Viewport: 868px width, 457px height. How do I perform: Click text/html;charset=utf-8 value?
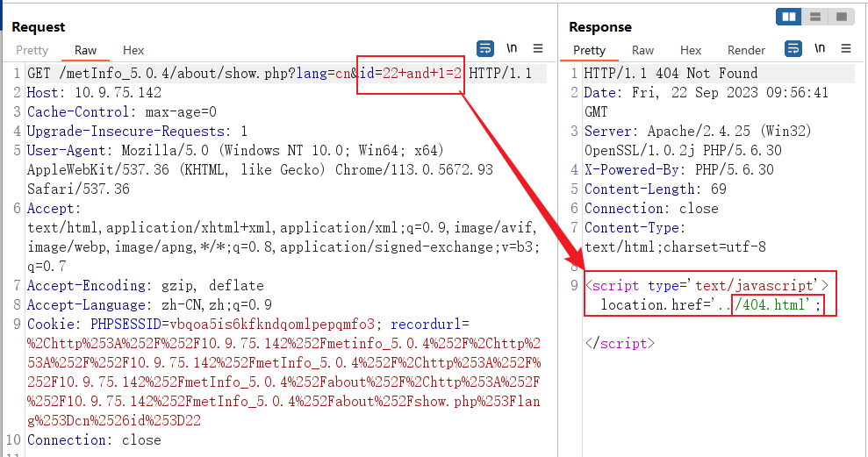(676, 246)
